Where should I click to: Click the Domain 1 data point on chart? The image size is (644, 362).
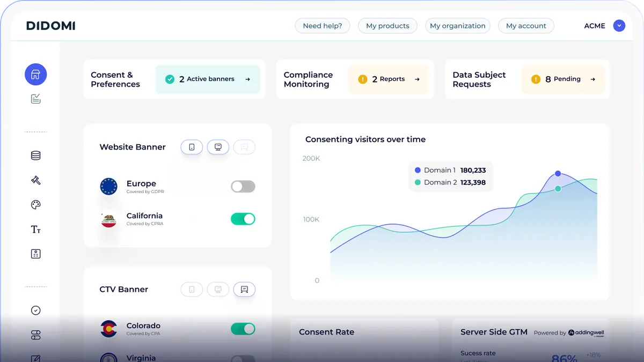tap(558, 173)
